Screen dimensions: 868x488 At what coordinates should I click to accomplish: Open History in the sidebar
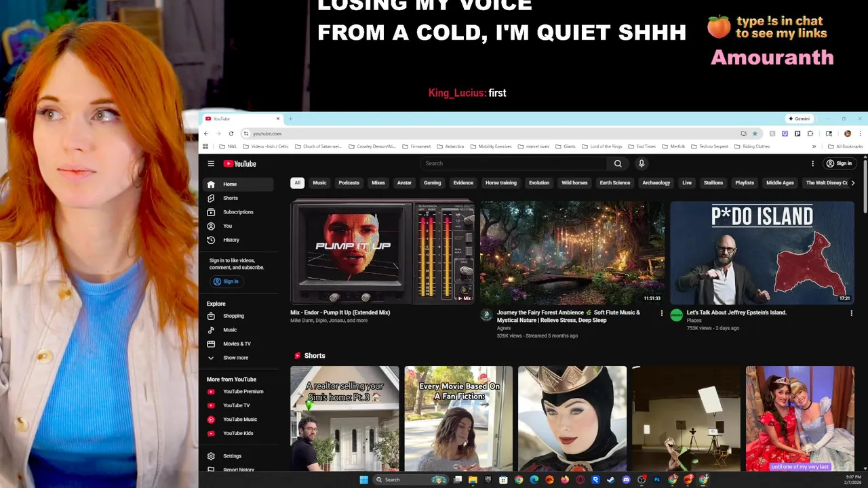click(239, 240)
